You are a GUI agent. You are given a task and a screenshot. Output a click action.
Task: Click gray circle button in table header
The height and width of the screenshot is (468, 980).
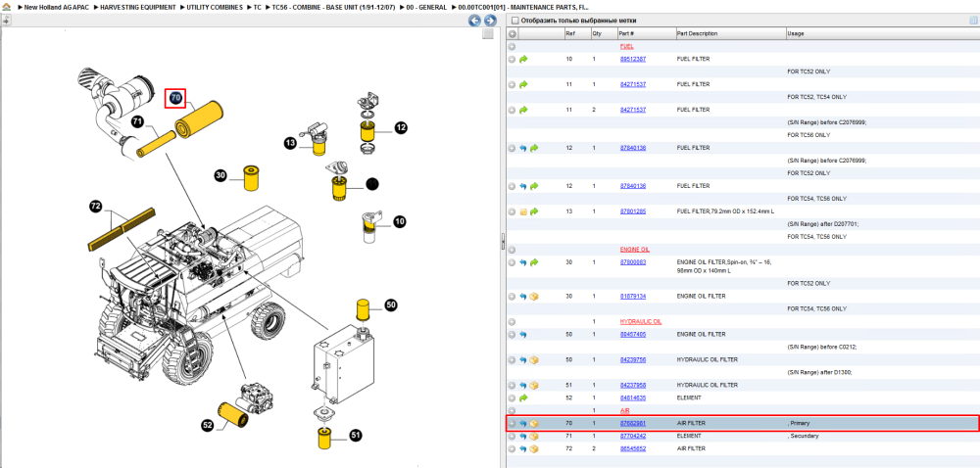click(x=512, y=33)
